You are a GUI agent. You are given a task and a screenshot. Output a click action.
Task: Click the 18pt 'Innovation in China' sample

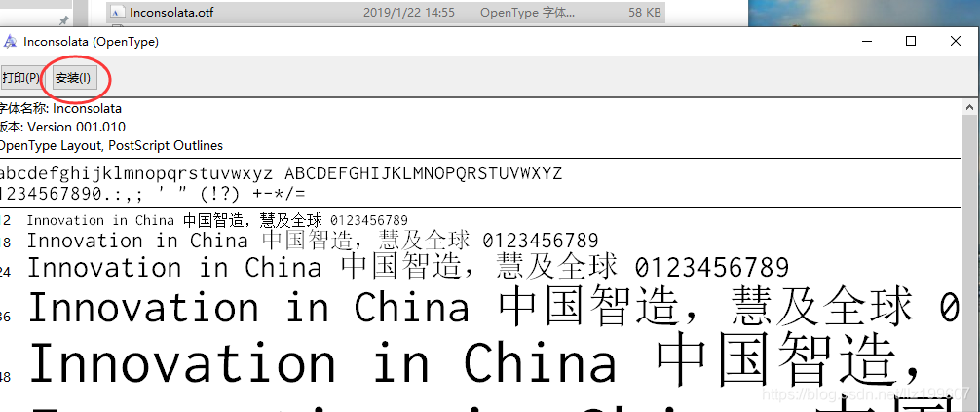[313, 240]
